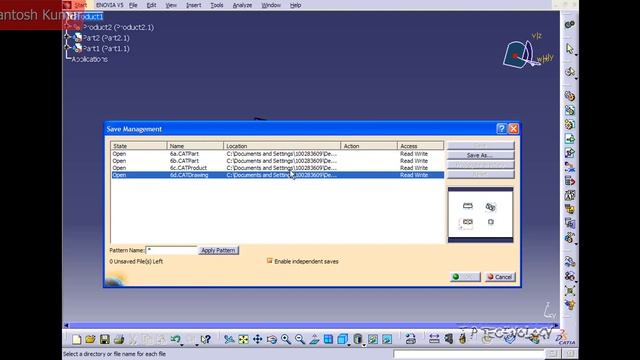
Task: Click the Name column header
Action: pos(195,146)
